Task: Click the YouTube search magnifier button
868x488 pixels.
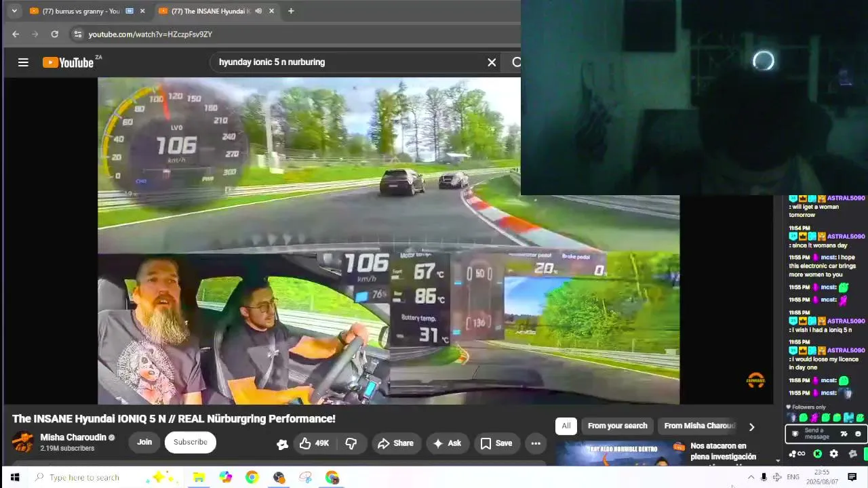Action: [x=515, y=62]
